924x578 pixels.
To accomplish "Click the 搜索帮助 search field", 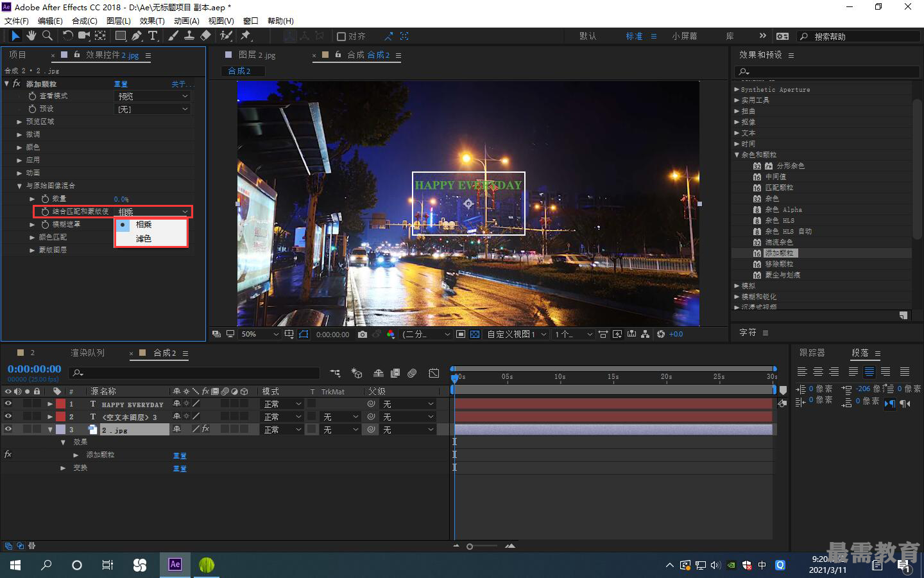I will click(859, 37).
